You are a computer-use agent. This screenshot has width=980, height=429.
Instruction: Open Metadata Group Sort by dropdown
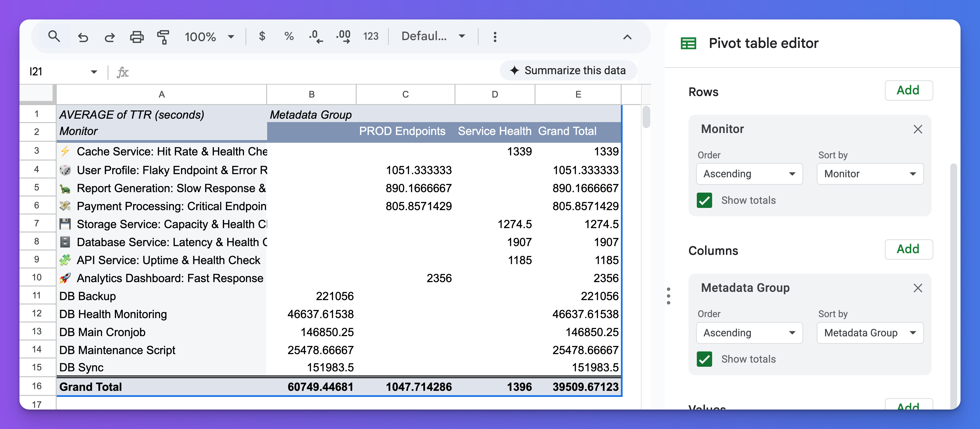[x=870, y=333]
